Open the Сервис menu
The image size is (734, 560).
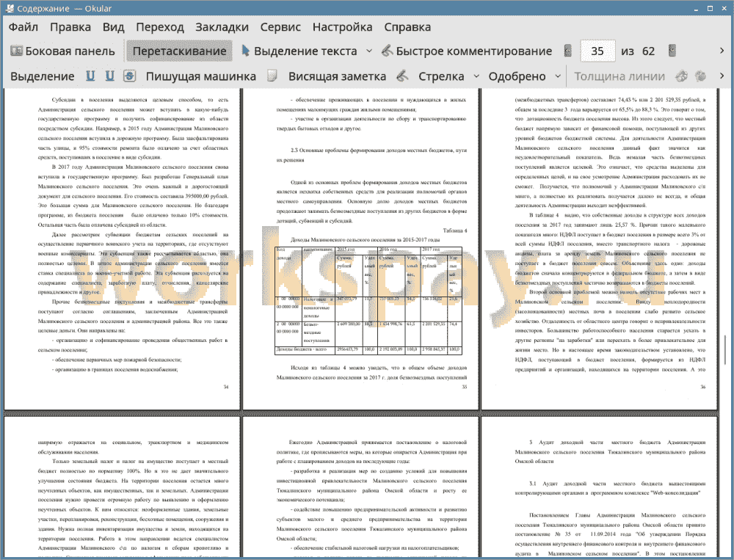(x=280, y=27)
